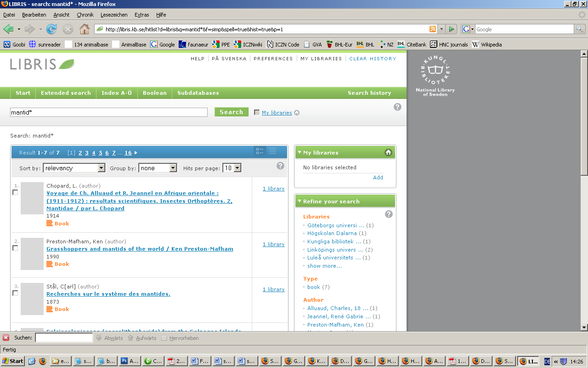The width and height of the screenshot is (588, 368).
Task: Open the Extended search tab
Action: coord(66,93)
